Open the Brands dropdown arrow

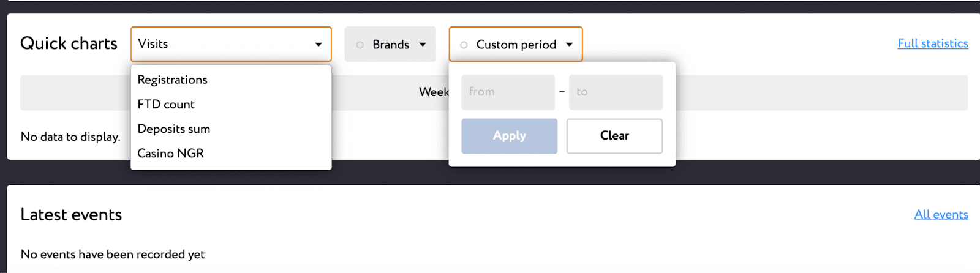(x=423, y=45)
